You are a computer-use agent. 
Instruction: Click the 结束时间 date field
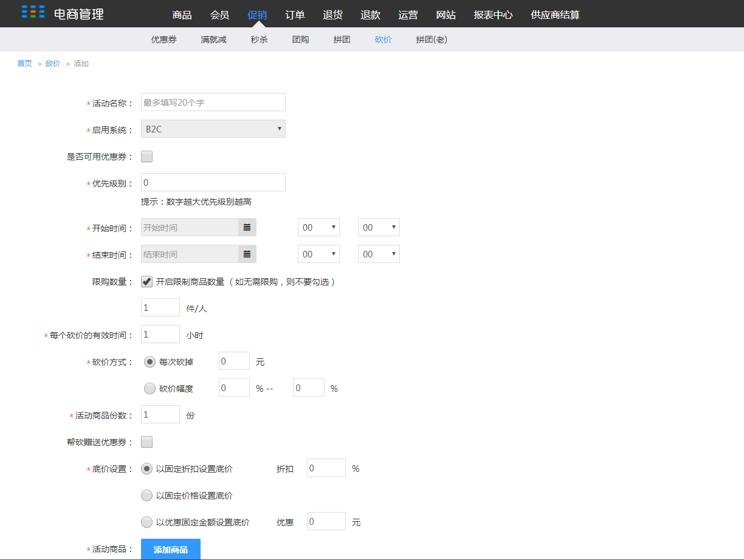pyautogui.click(x=190, y=254)
